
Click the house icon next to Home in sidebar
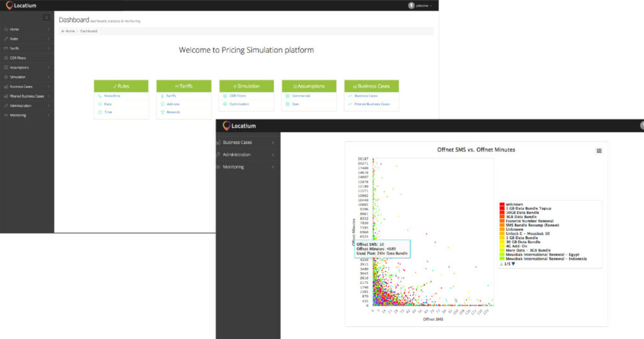pyautogui.click(x=6, y=29)
